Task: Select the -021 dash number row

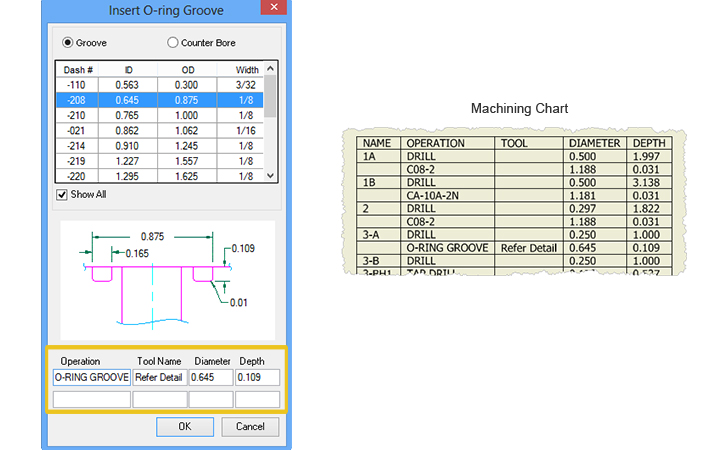Action: coord(160,130)
